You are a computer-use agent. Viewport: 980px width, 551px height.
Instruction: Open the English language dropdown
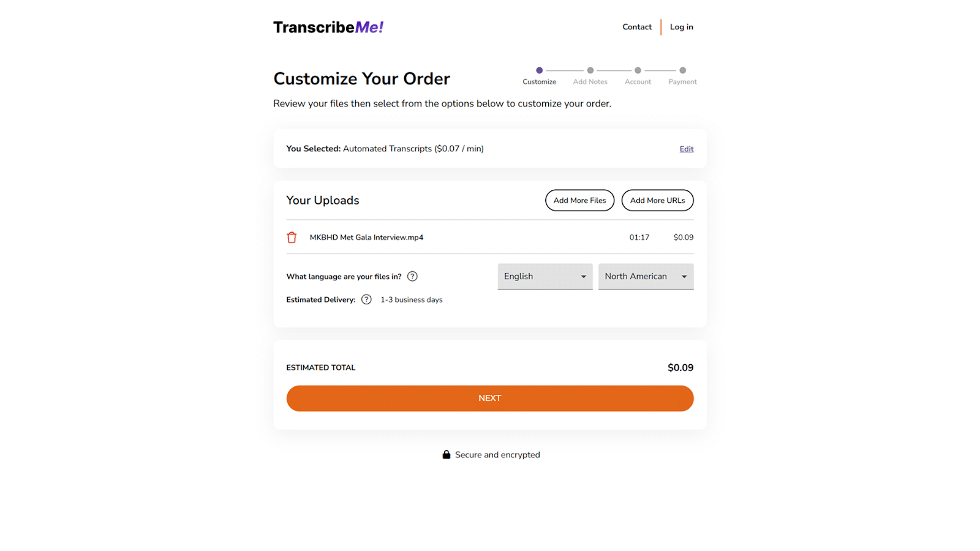coord(545,276)
